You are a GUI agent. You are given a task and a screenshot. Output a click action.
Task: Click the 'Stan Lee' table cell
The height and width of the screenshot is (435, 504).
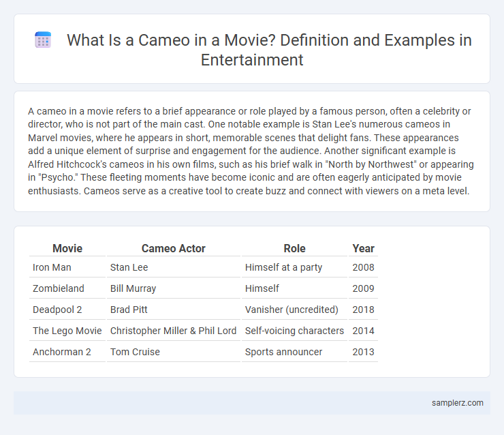[x=174, y=267]
